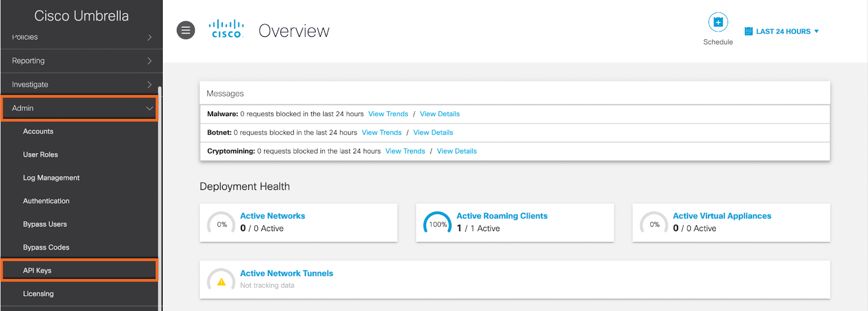
Task: Click the Active Network Tunnels warning icon
Action: 221,281
